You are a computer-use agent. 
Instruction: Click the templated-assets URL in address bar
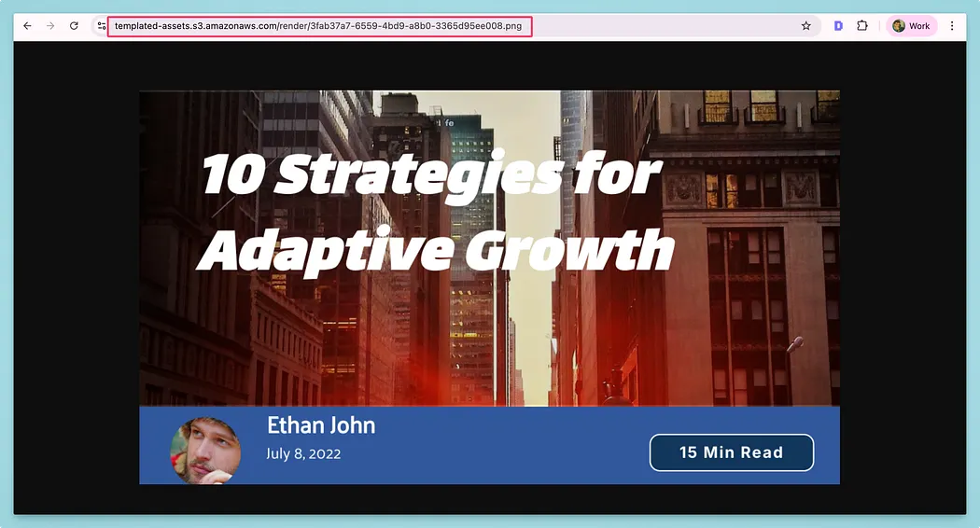(318, 26)
